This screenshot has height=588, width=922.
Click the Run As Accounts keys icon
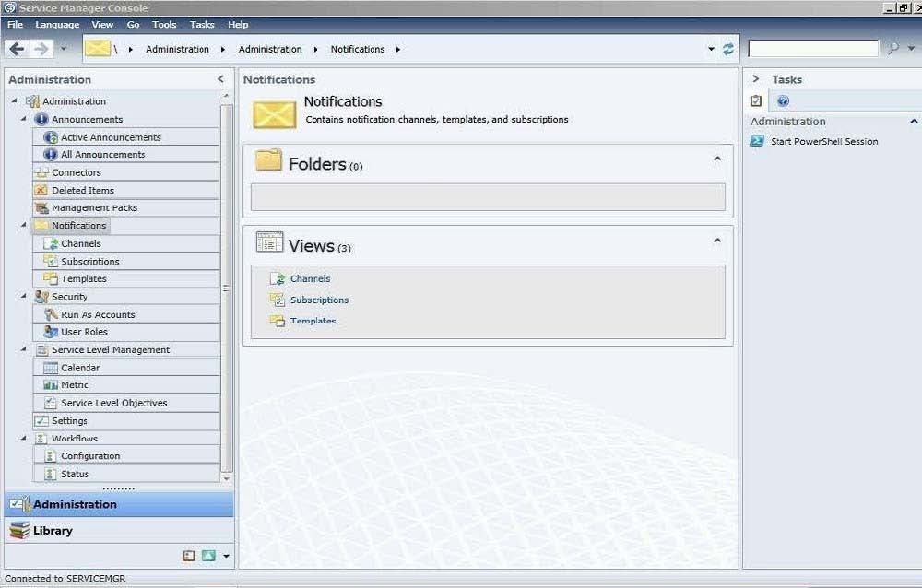(51, 314)
